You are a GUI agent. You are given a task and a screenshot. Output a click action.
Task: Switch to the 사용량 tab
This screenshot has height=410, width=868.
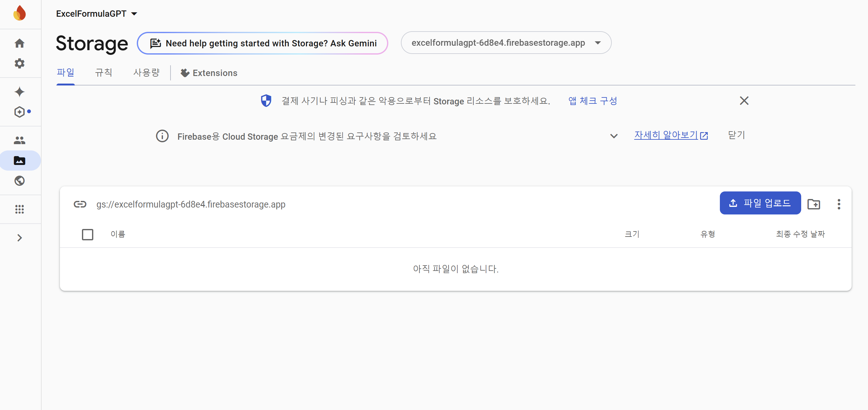coord(146,73)
